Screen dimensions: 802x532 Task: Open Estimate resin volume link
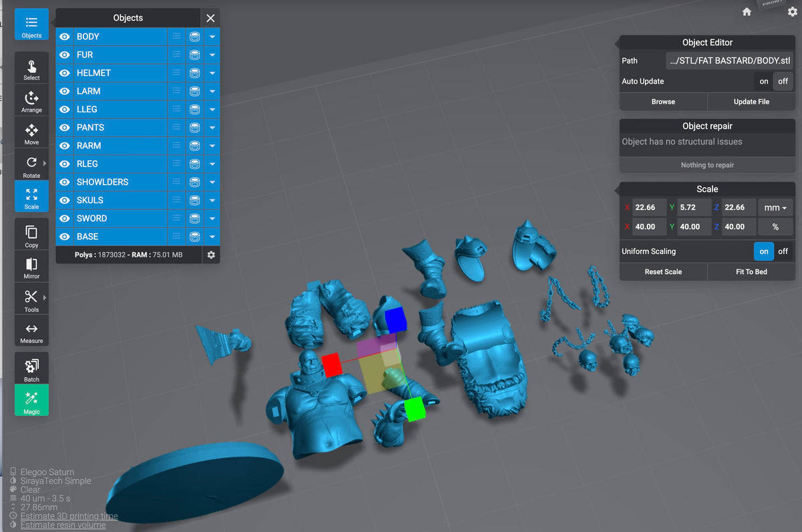[x=63, y=525]
